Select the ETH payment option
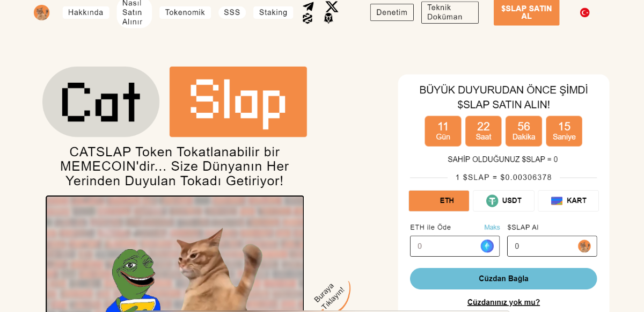Screen dimensions: 644x312 [x=439, y=201]
